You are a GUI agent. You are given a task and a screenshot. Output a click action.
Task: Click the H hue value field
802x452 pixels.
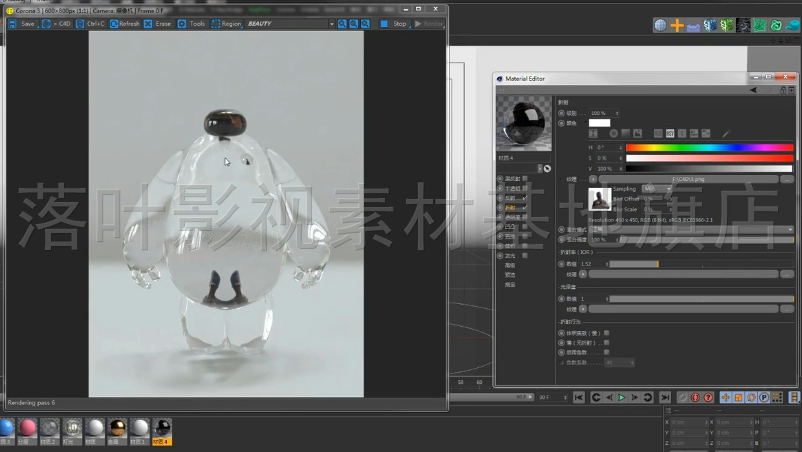coord(609,148)
